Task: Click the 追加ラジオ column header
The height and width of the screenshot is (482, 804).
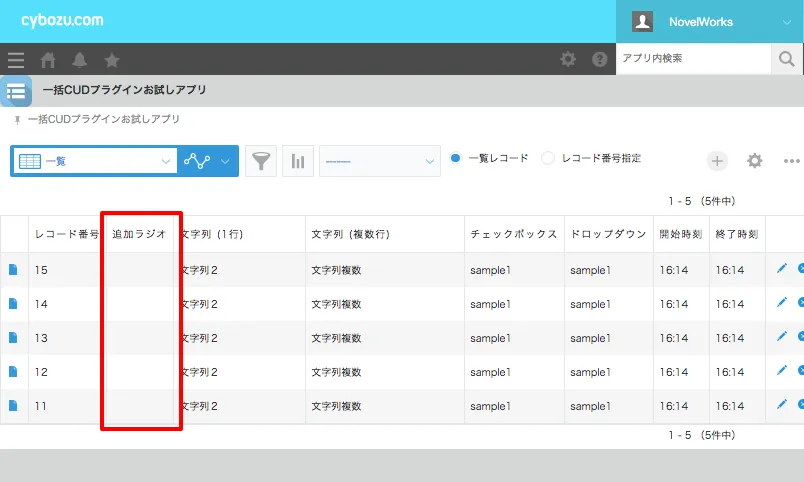Action: pyautogui.click(x=139, y=234)
